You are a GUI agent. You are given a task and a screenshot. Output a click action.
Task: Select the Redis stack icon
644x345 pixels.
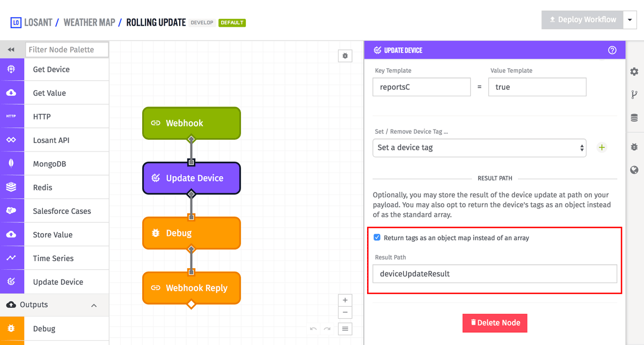pyautogui.click(x=12, y=188)
